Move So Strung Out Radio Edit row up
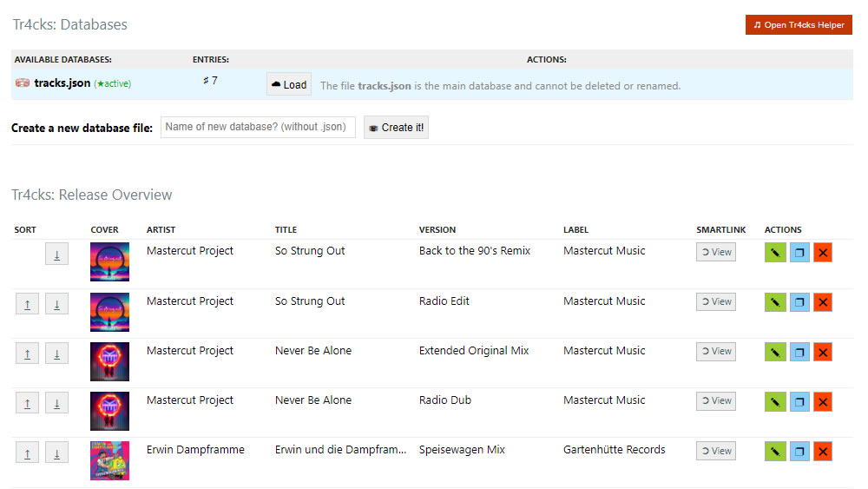Viewport: 868px width, 489px height. click(x=27, y=304)
